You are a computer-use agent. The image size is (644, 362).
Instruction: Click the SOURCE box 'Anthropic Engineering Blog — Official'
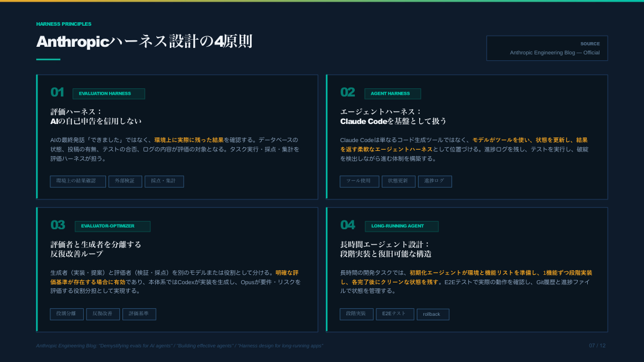pos(547,48)
